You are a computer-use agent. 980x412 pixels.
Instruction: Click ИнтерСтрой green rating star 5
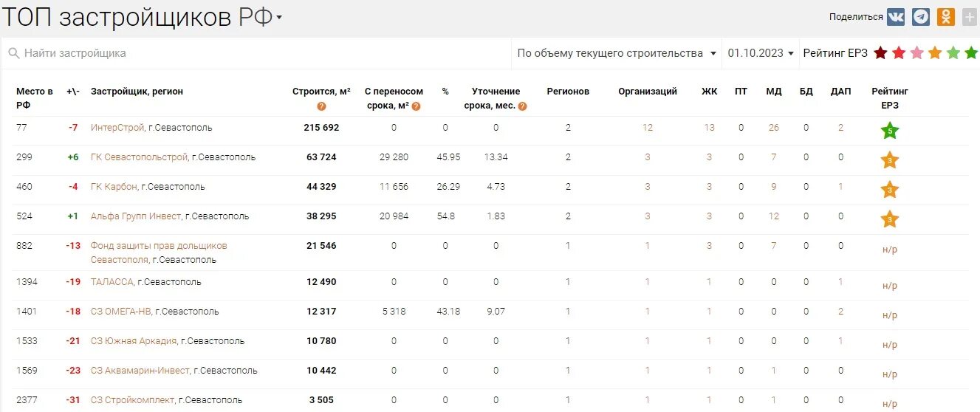tap(890, 131)
